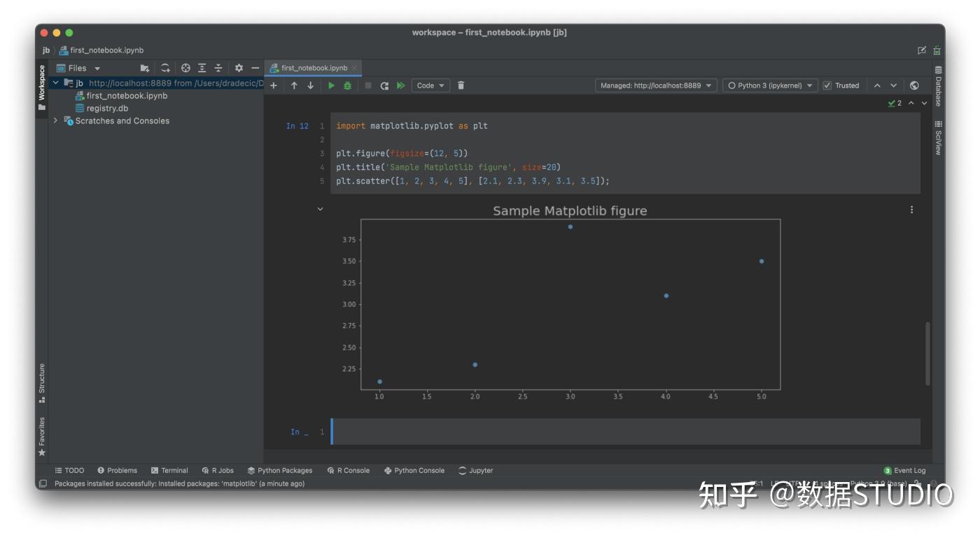Delete the selected cell
980x536 pixels.
tap(460, 85)
